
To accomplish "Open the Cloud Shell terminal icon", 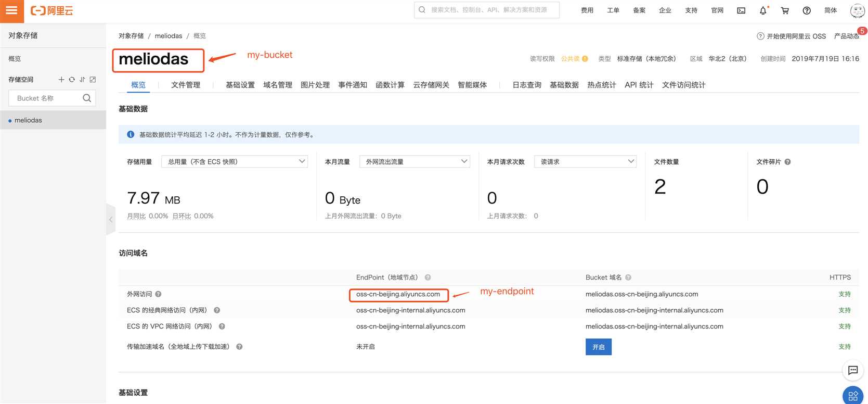I will coord(741,10).
